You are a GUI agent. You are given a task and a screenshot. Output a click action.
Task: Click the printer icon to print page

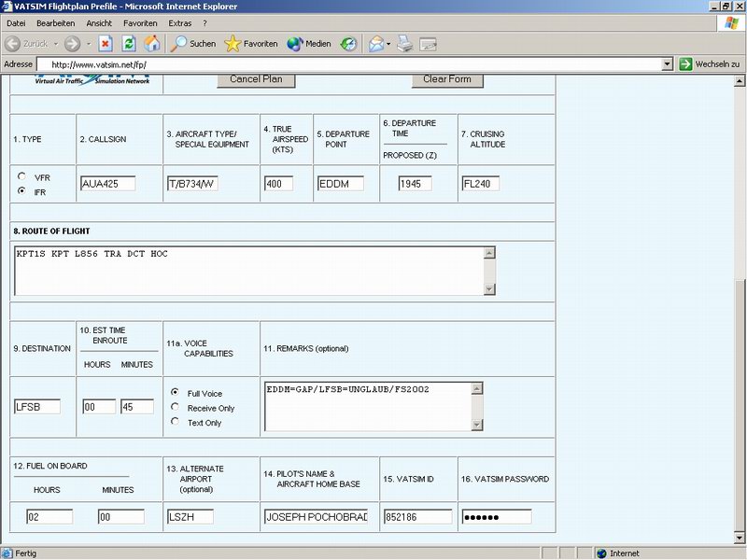coord(404,43)
